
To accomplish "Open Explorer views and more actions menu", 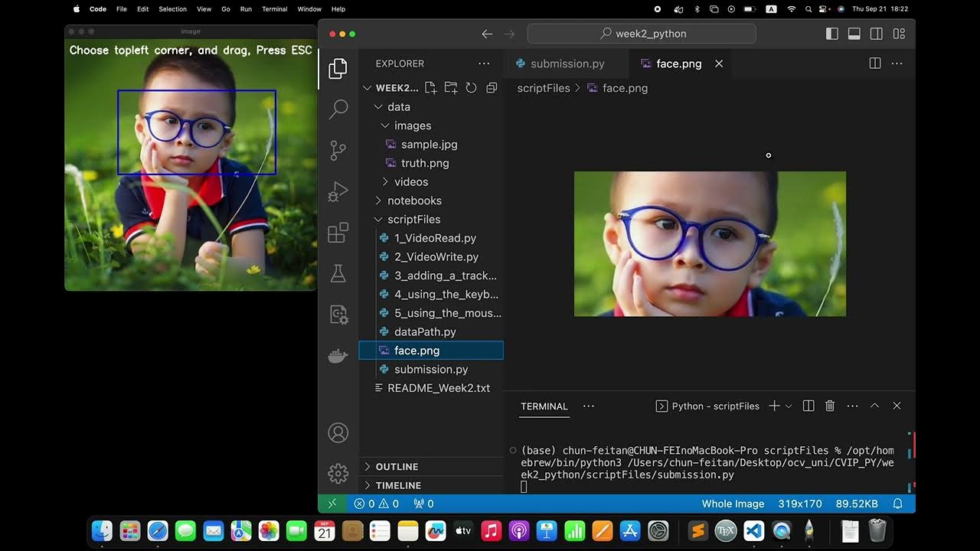I will (484, 64).
